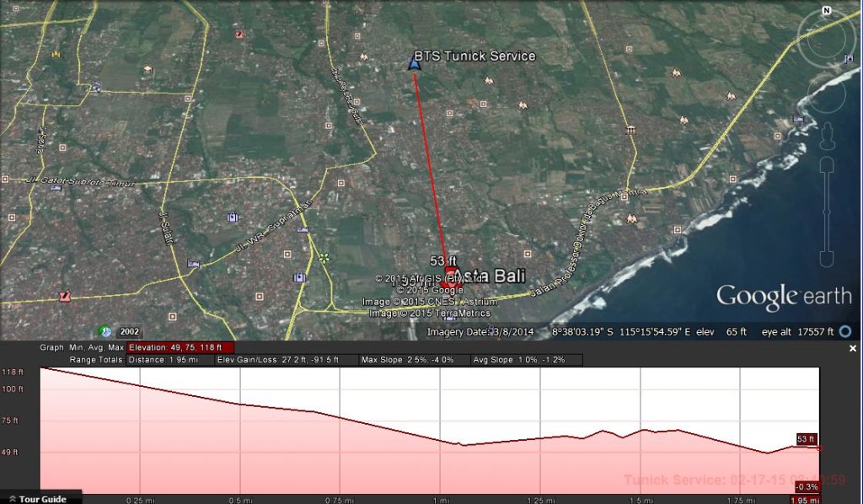863x504 pixels.
Task: Click the Elevation: 49, 75, 118 ft readout
Action: [180, 347]
